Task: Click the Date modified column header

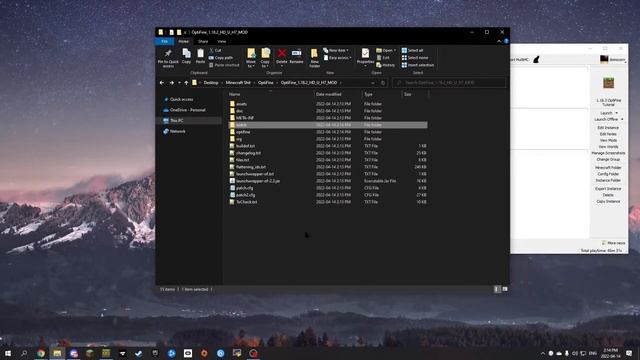Action: click(329, 94)
